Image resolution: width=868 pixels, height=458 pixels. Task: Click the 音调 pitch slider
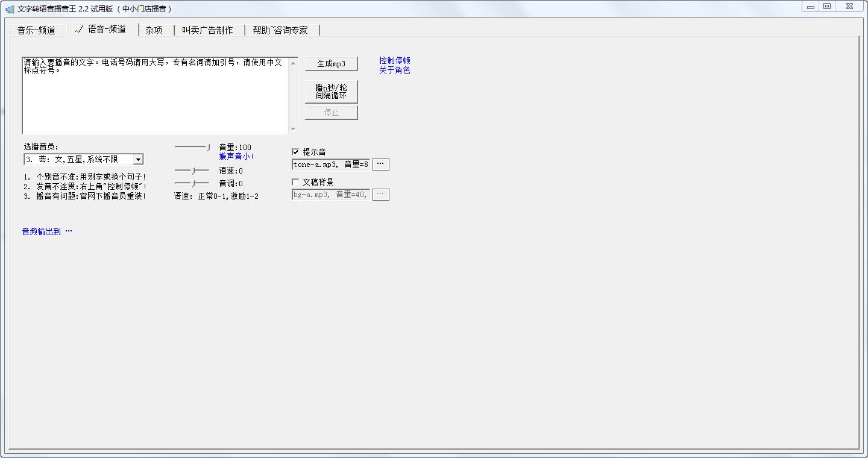coord(192,183)
